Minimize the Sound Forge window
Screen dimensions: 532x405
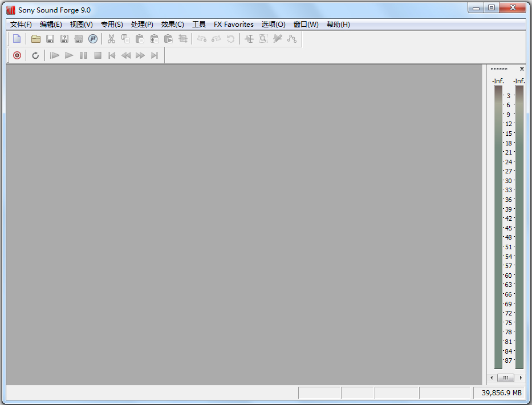click(476, 8)
